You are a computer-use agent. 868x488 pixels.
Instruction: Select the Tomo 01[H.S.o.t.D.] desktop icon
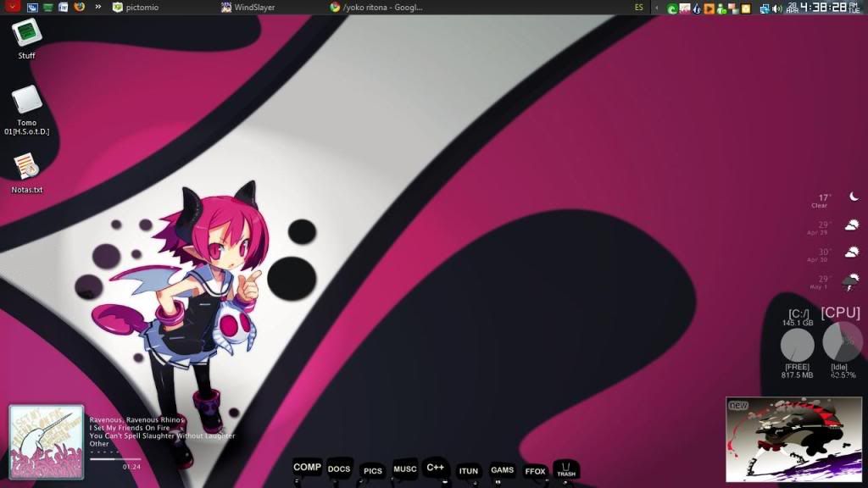[26, 111]
